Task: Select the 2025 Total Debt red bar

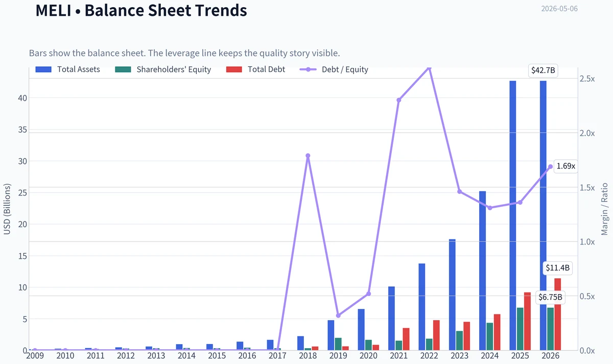Action: (527, 321)
